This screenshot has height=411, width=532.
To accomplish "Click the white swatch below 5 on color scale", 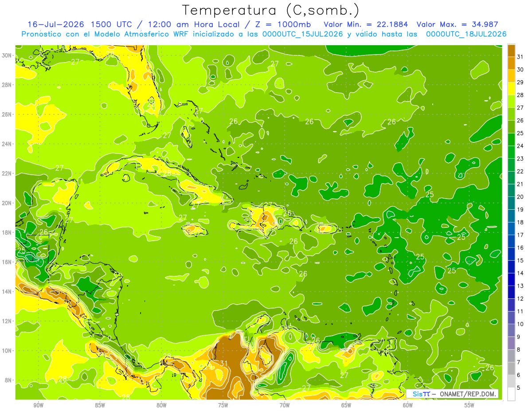I will (512, 394).
